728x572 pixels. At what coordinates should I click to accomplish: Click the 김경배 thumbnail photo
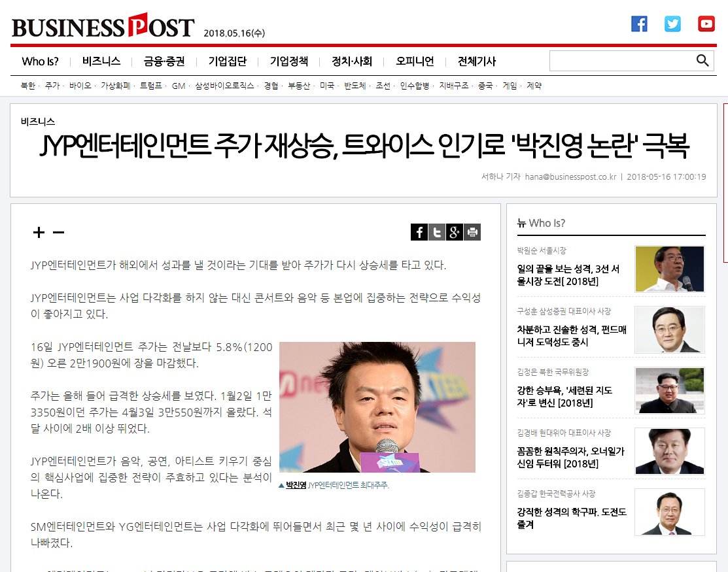point(670,451)
